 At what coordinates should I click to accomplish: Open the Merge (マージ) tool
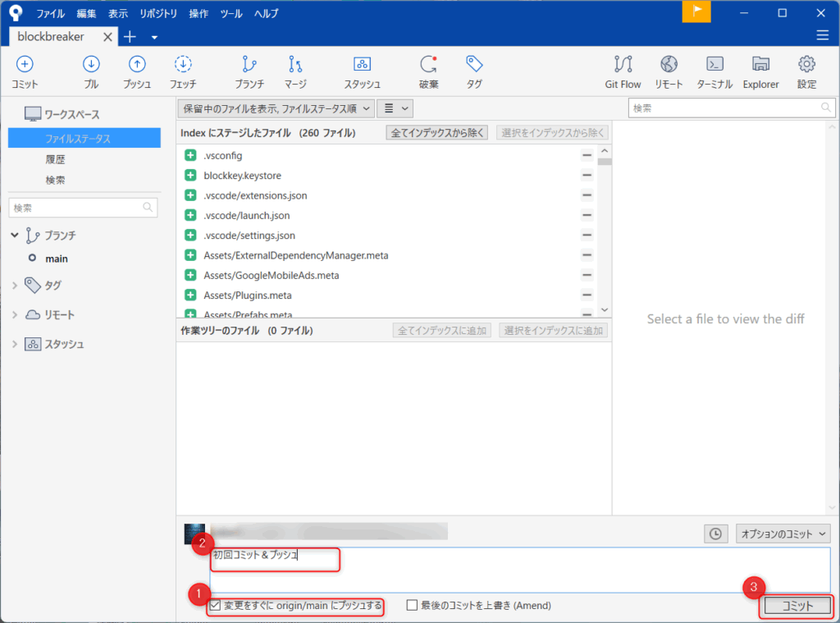coord(295,66)
